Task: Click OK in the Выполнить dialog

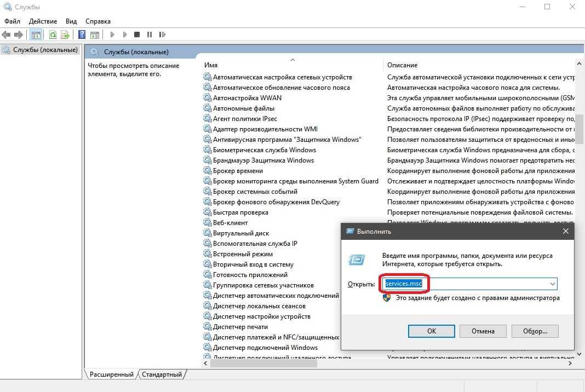Action: click(x=431, y=331)
